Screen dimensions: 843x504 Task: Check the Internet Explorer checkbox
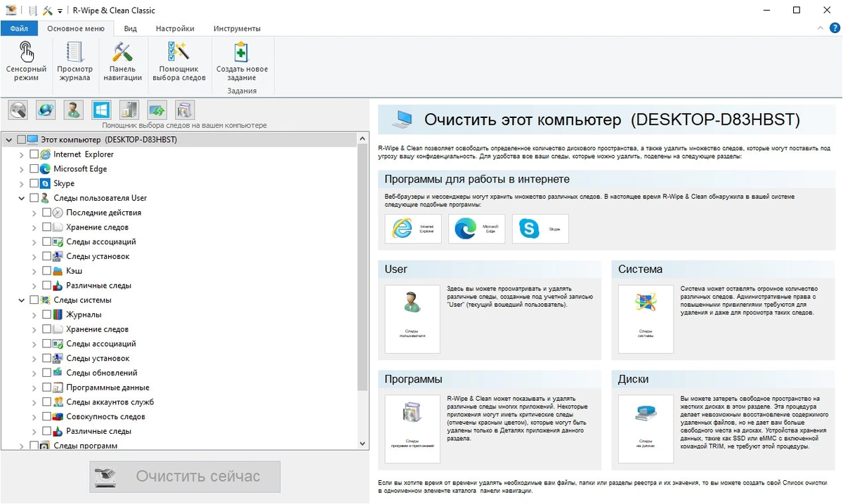(x=34, y=154)
